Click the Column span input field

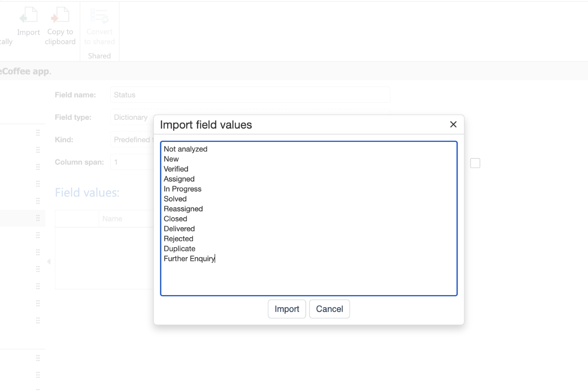pyautogui.click(x=132, y=162)
